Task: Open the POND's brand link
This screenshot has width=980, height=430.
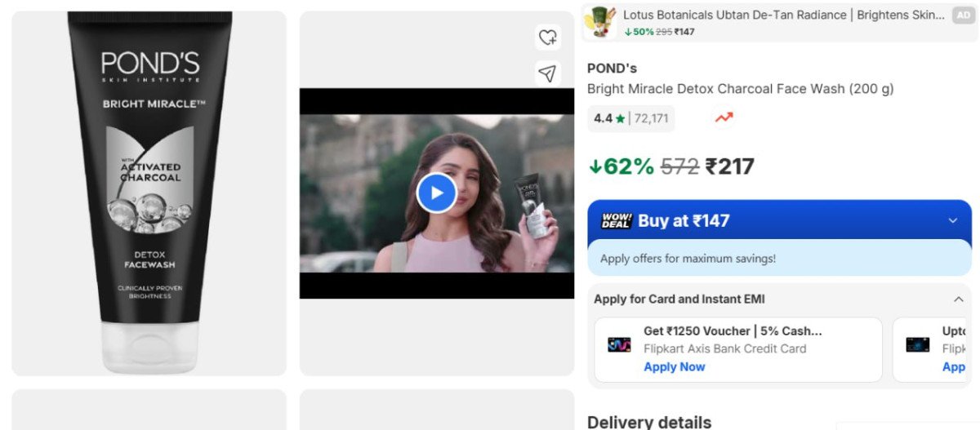Action: point(612,69)
